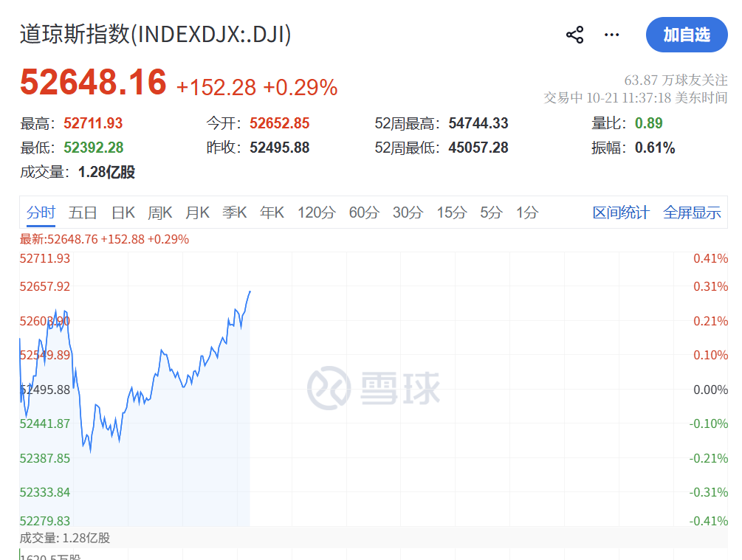
Task: Open 区间统计 link
Action: point(622,212)
